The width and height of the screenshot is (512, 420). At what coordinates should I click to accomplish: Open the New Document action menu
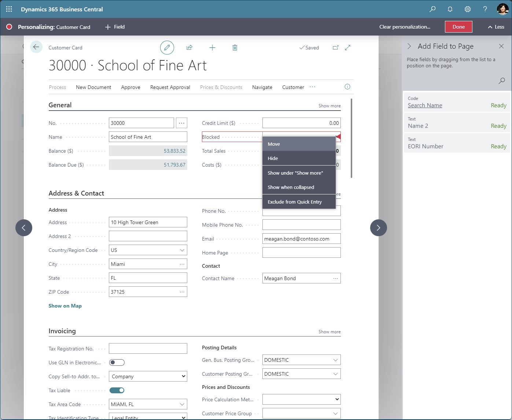pos(93,87)
